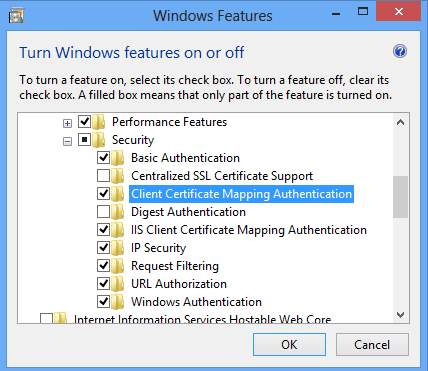Click the scroll down arrow of the list
The width and height of the screenshot is (428, 371).
coord(401,315)
